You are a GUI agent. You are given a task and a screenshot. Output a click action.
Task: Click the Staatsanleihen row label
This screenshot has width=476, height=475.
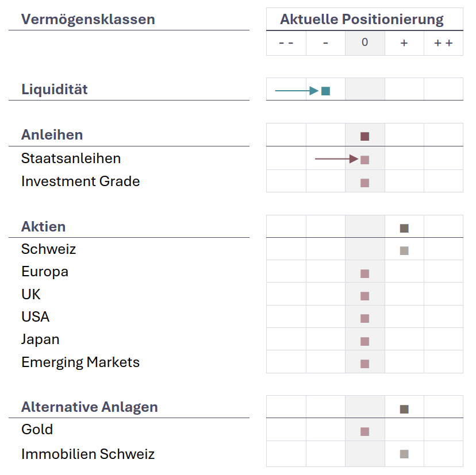(71, 158)
